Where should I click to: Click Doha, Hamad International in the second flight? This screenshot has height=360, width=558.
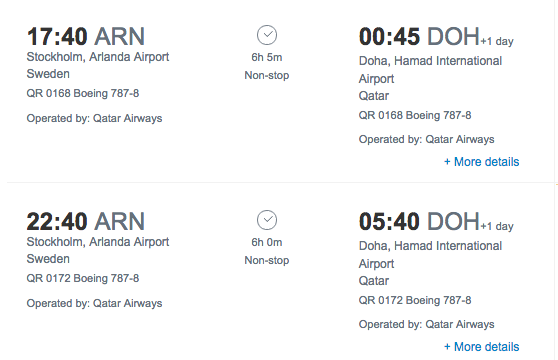click(430, 246)
